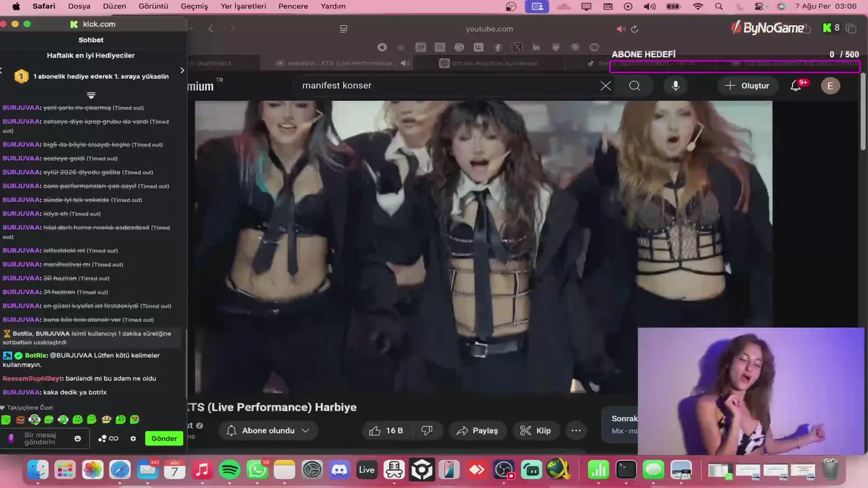Open Pencere menu
The width and height of the screenshot is (868, 488).
tap(293, 6)
